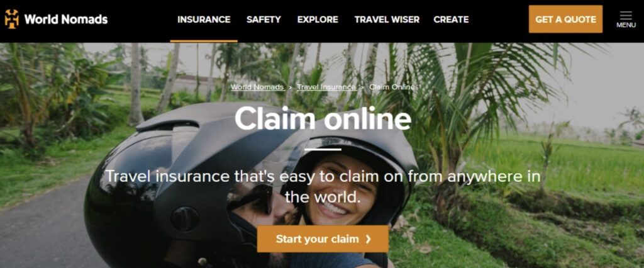Click the breadcrumb arrow after World Nomads

[290, 87]
